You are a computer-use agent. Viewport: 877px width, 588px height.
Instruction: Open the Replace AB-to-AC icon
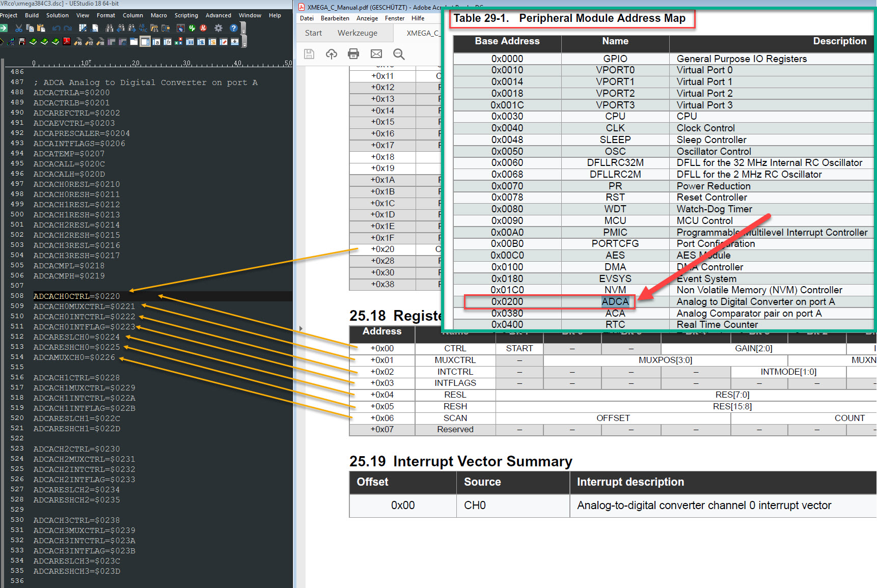point(143,28)
